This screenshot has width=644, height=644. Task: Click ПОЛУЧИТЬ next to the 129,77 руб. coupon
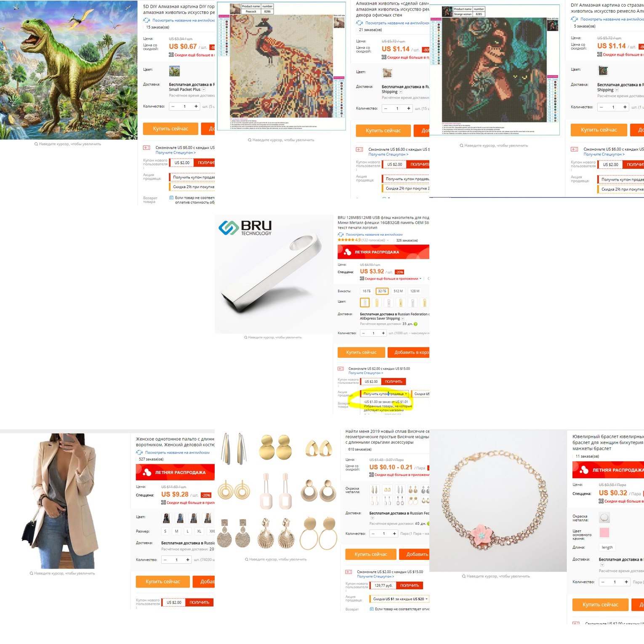click(410, 585)
